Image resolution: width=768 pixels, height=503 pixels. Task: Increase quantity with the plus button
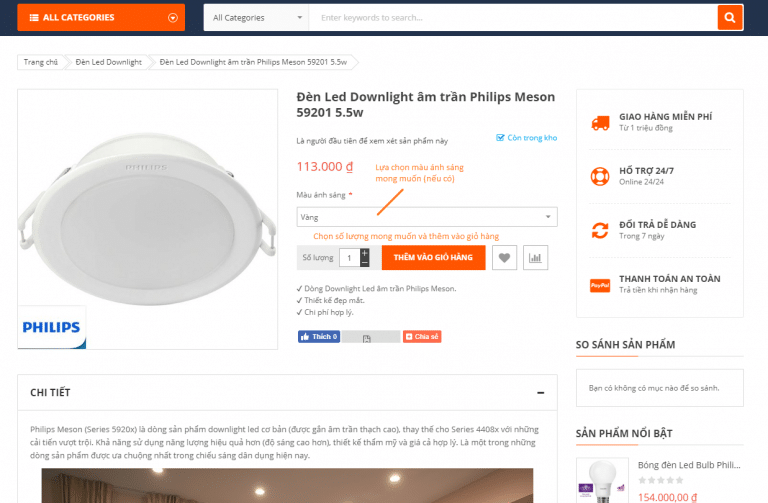tap(365, 253)
